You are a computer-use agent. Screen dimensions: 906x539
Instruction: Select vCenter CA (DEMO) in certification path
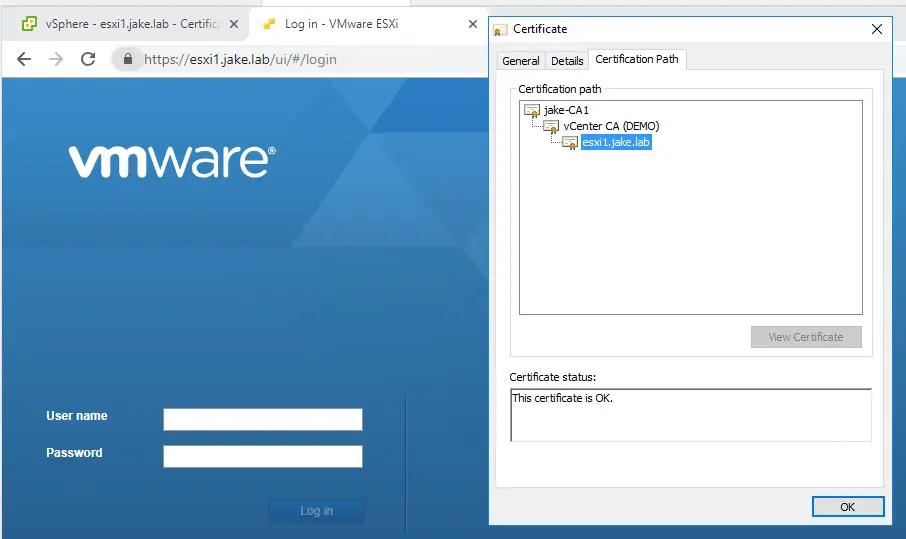coord(611,126)
